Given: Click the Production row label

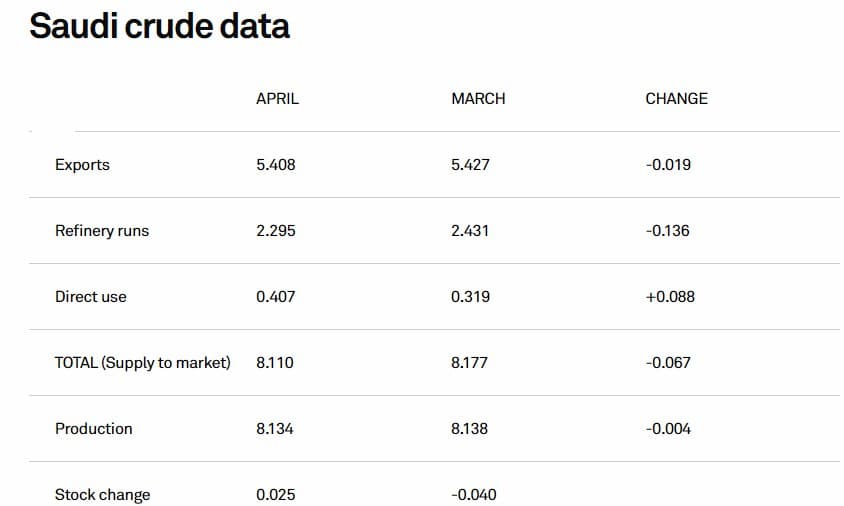Looking at the screenshot, I should [x=94, y=428].
